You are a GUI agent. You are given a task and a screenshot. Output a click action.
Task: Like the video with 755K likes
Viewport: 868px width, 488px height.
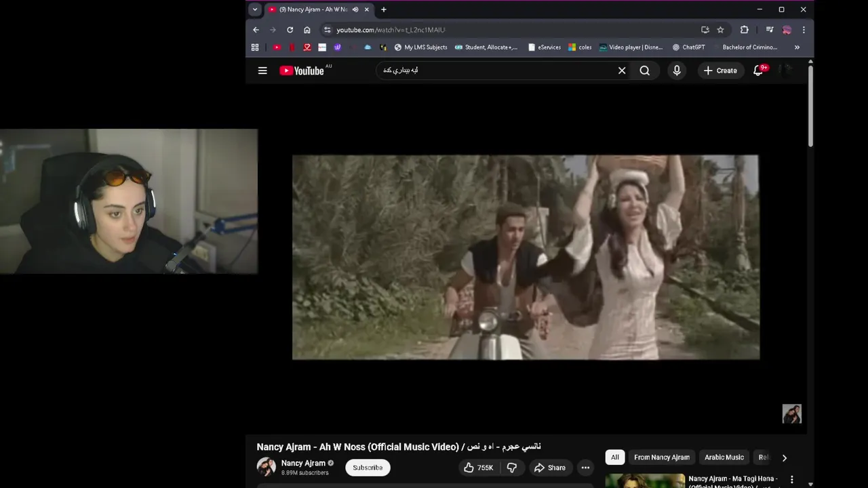[x=478, y=468]
